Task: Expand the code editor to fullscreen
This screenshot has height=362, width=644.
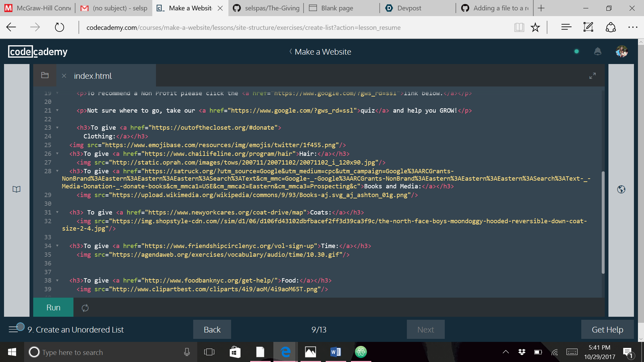Action: (x=592, y=76)
